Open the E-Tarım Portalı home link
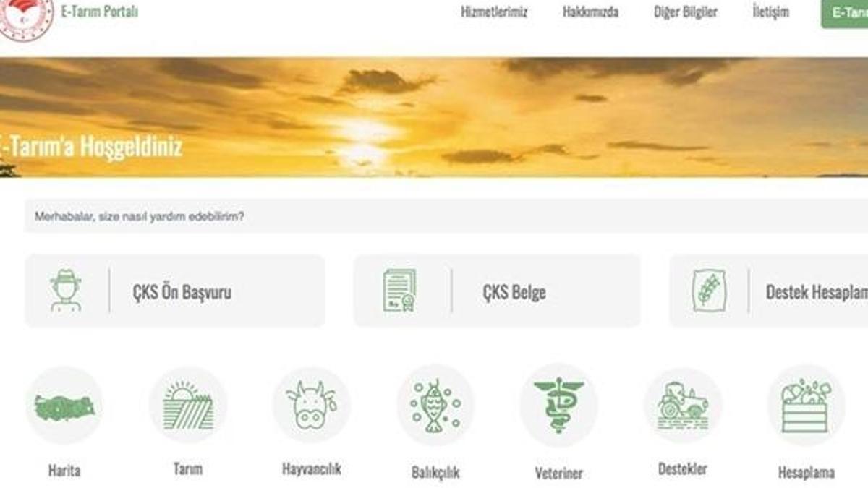The image size is (868, 488). pos(99,12)
